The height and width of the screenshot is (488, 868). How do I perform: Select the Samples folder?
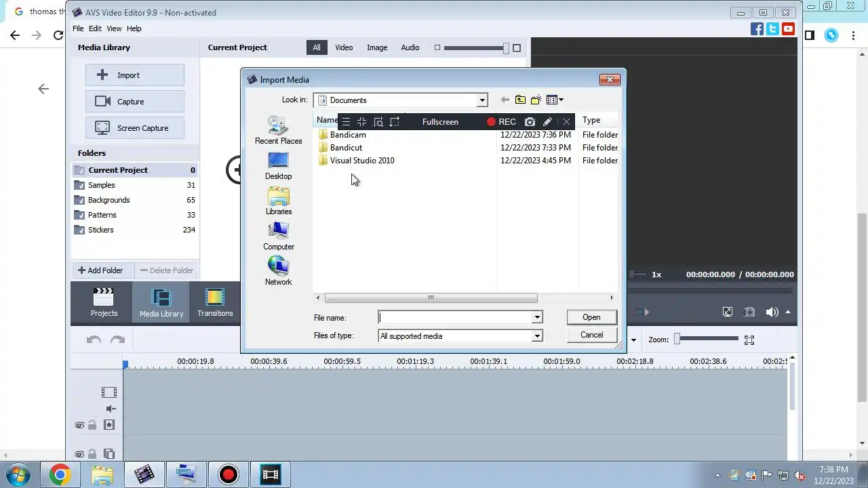click(135, 185)
